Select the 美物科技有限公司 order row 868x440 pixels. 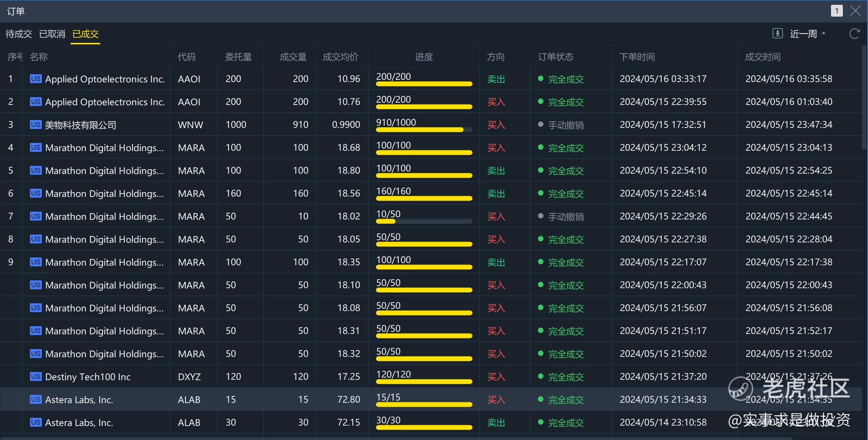[x=431, y=124]
